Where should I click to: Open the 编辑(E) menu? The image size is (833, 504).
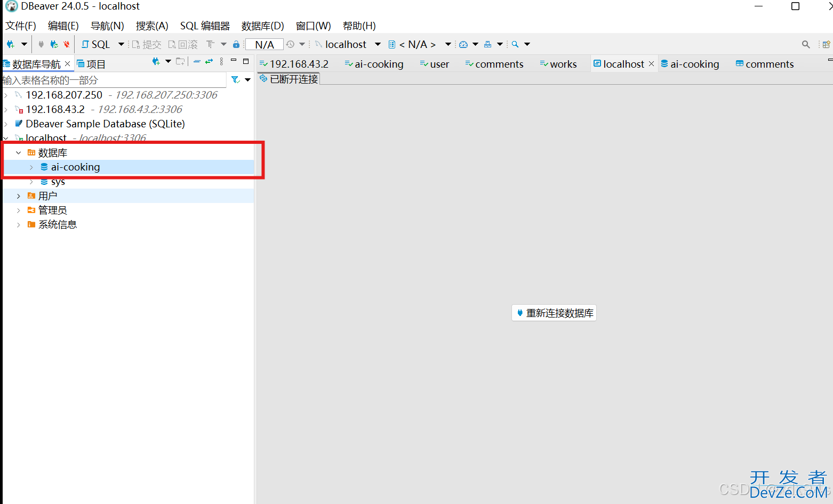click(63, 26)
